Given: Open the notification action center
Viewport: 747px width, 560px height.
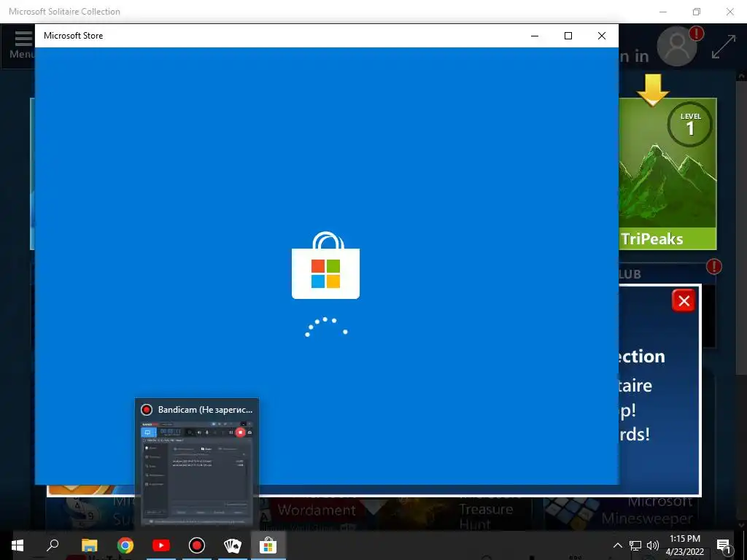Looking at the screenshot, I should pos(724,545).
